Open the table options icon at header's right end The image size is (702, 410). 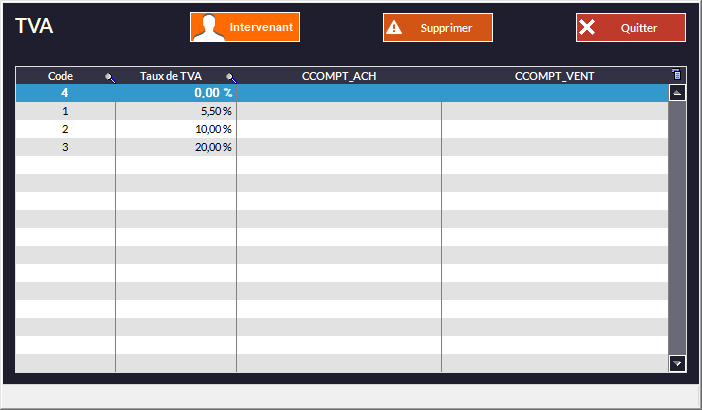(x=677, y=75)
